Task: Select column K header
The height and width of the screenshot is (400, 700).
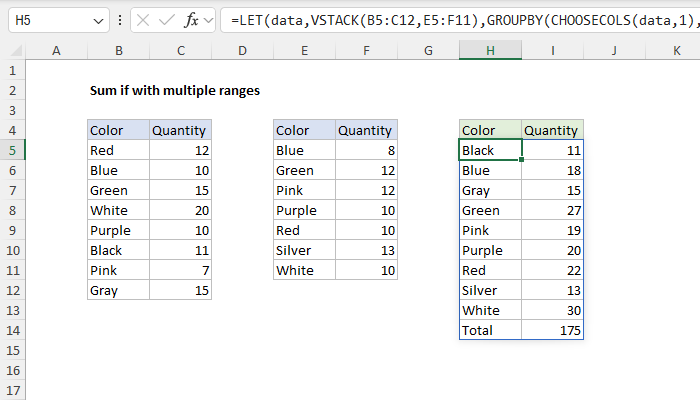Action: (673, 50)
